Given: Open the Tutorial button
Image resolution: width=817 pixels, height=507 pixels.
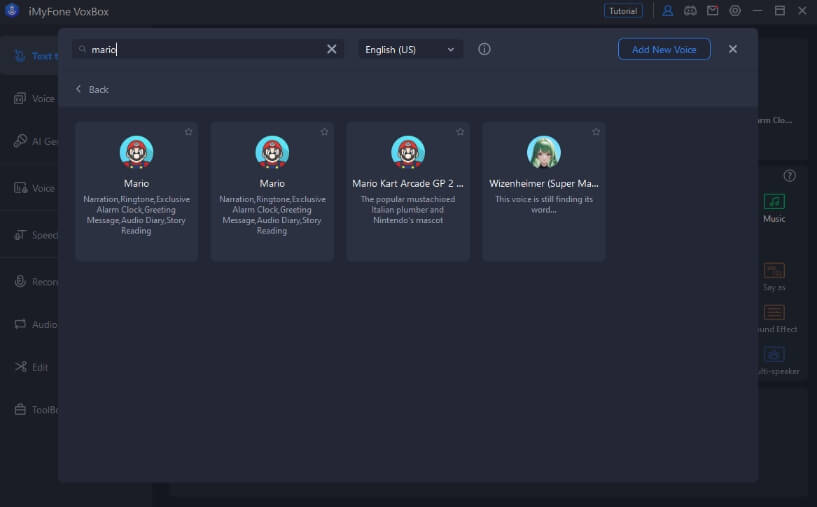Looking at the screenshot, I should (x=623, y=11).
